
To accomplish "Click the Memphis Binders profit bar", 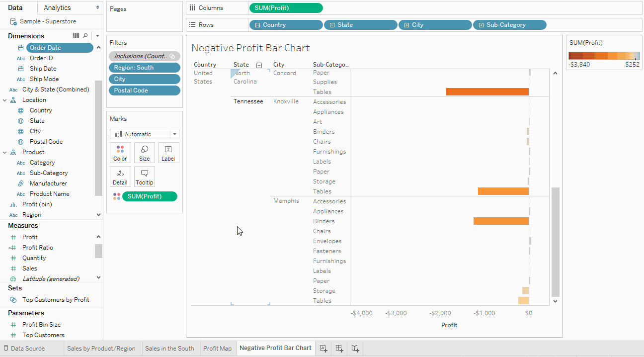I will click(x=501, y=221).
